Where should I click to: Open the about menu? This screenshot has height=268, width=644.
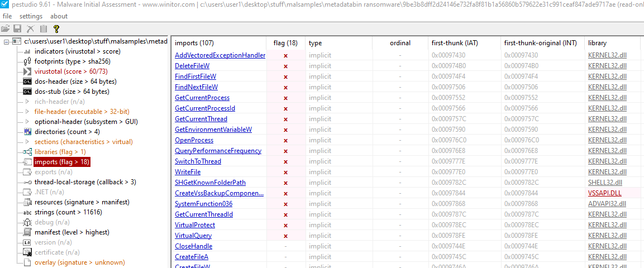(59, 16)
